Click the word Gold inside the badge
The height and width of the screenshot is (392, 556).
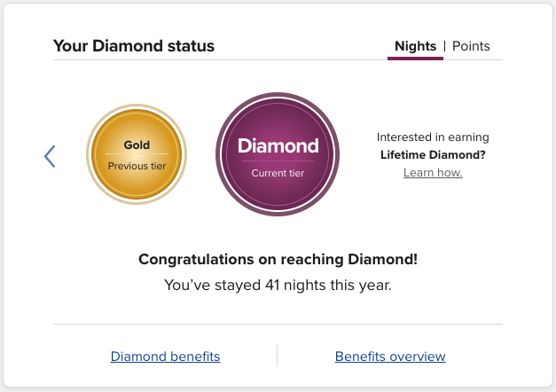(x=137, y=145)
